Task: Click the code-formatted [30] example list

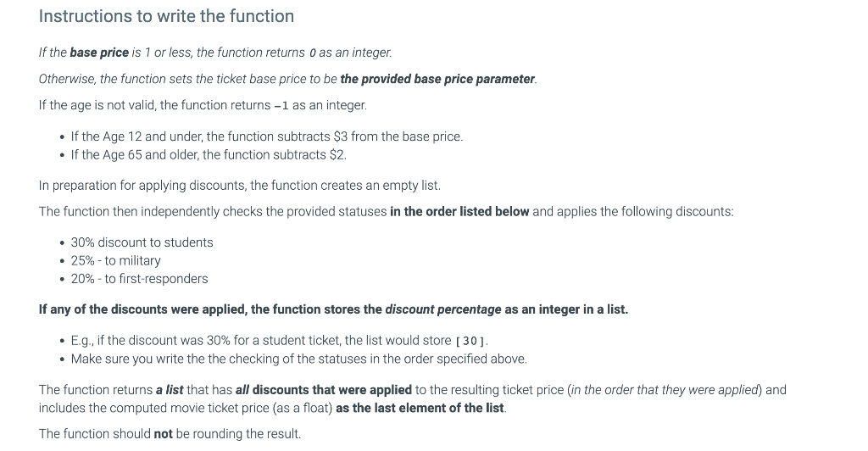Action: click(472, 341)
